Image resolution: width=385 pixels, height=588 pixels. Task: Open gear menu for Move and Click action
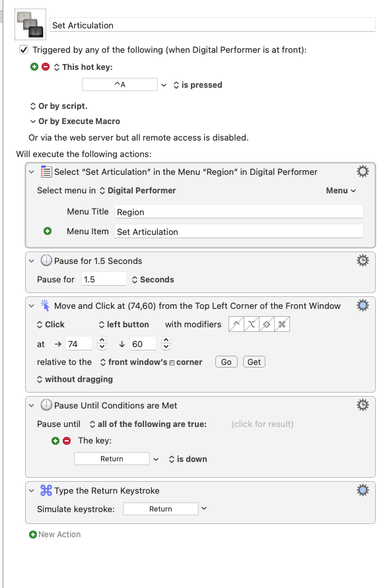[x=363, y=306]
